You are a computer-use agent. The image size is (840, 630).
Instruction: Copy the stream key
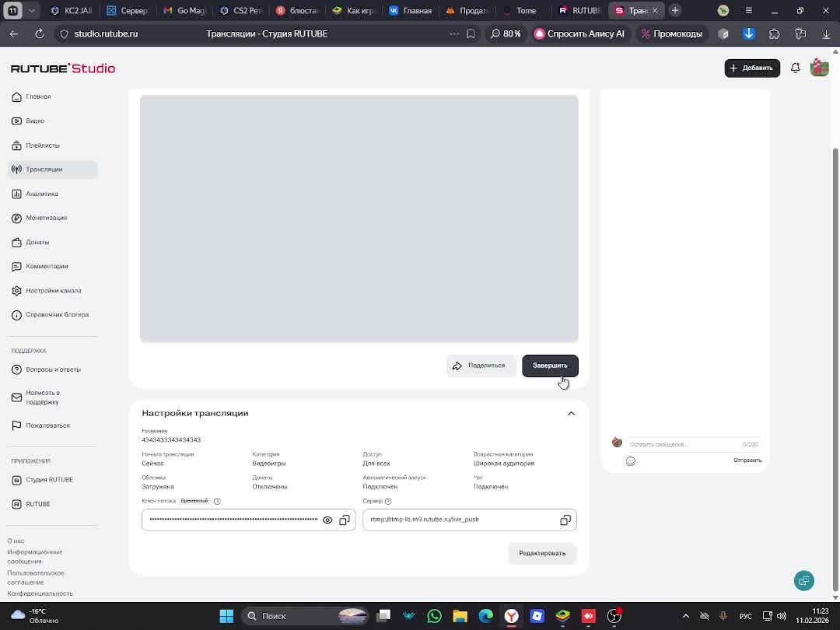point(345,520)
